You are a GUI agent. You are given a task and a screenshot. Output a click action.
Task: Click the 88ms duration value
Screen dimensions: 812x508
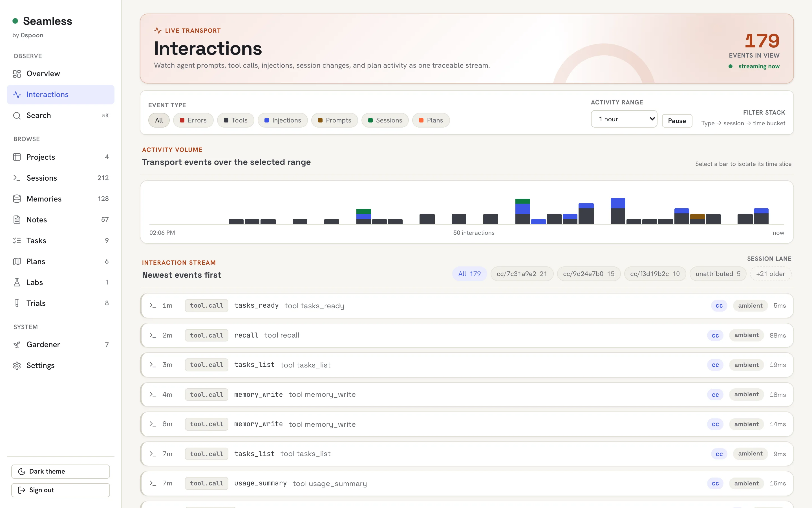777,335
